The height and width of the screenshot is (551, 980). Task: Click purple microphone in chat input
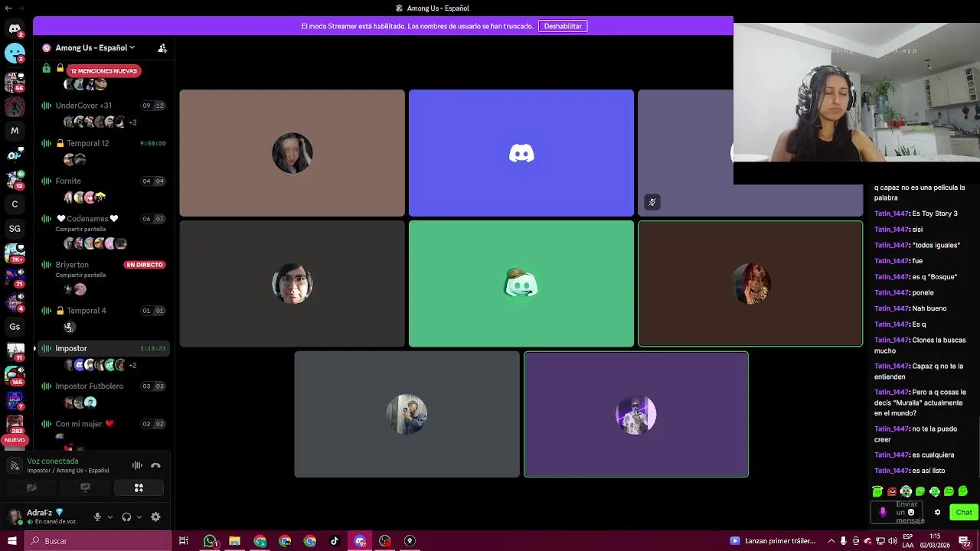pos(883,512)
